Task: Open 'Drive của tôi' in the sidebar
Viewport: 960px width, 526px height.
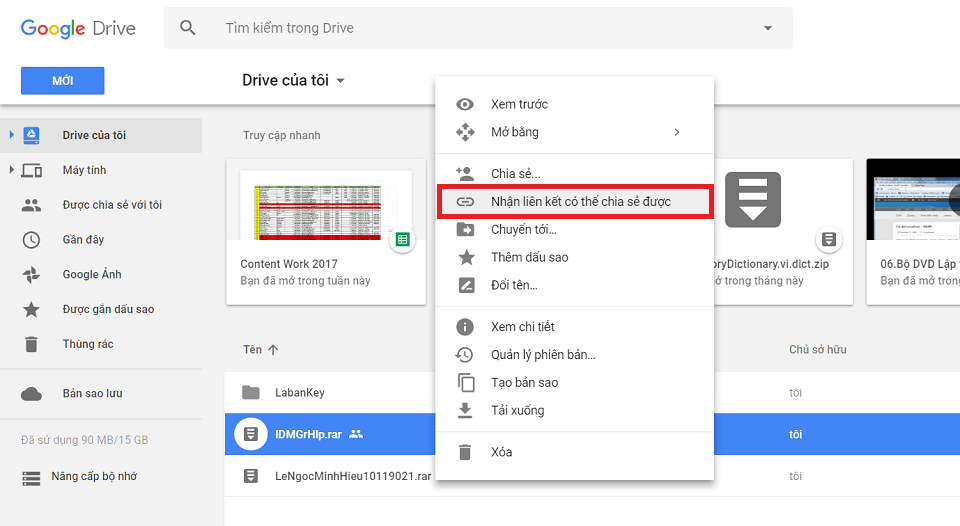Action: pyautogui.click(x=101, y=135)
